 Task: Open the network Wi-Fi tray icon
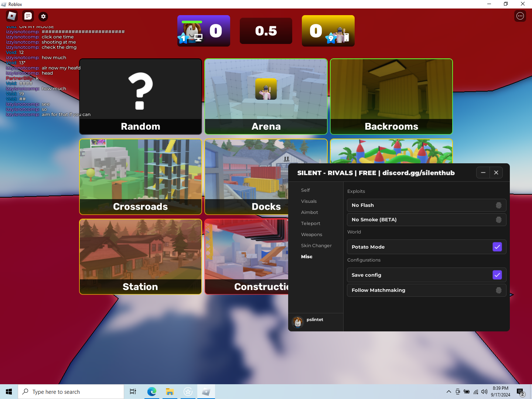[476, 392]
